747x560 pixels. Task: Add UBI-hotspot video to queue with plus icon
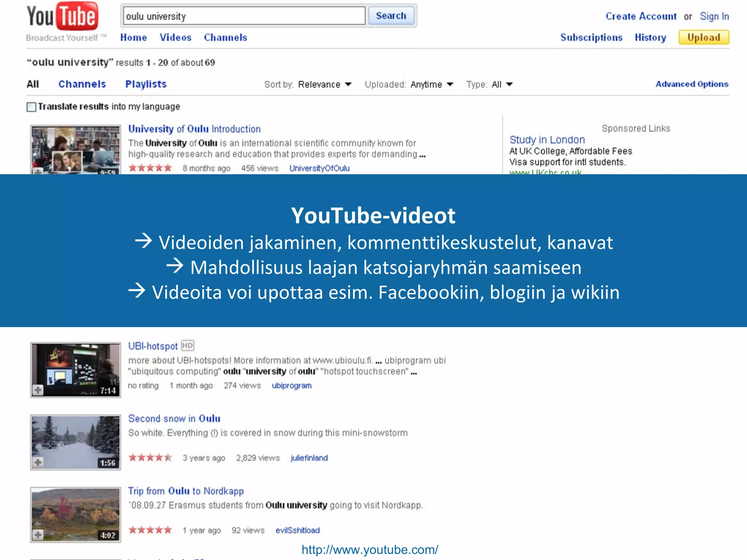tap(38, 390)
